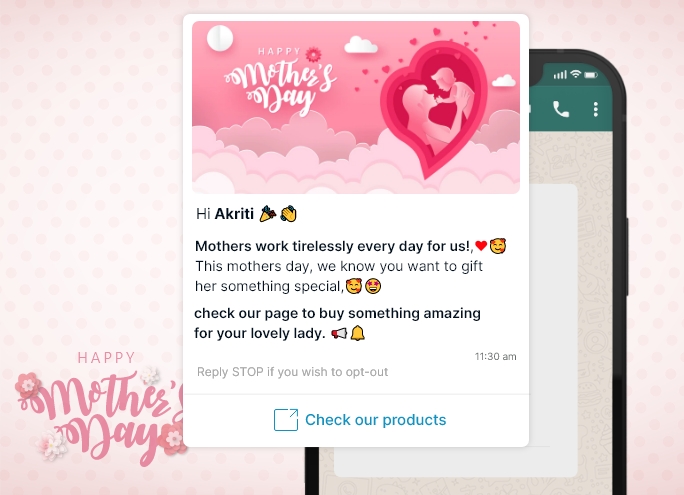
Task: Click the external link icon beside Check our products
Action: point(286,420)
